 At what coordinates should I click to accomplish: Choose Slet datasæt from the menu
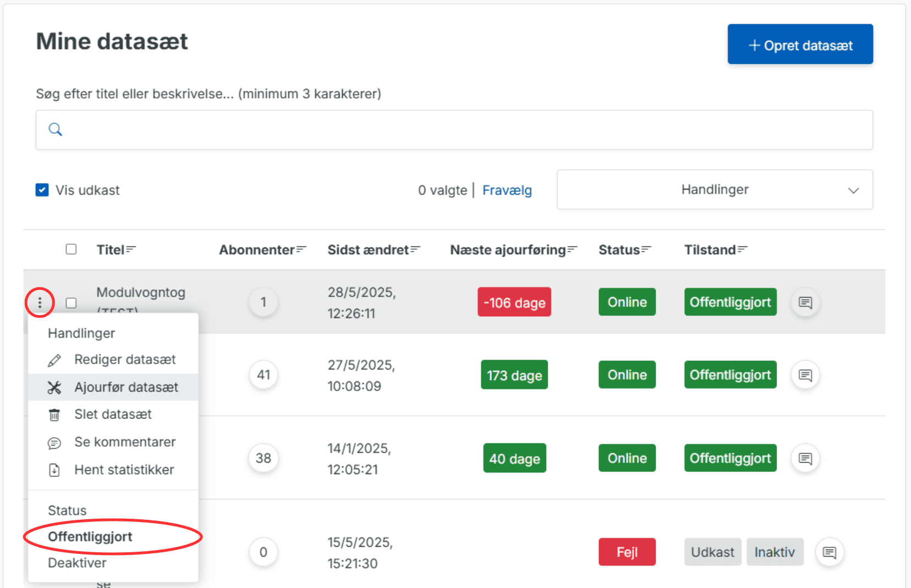click(x=113, y=415)
